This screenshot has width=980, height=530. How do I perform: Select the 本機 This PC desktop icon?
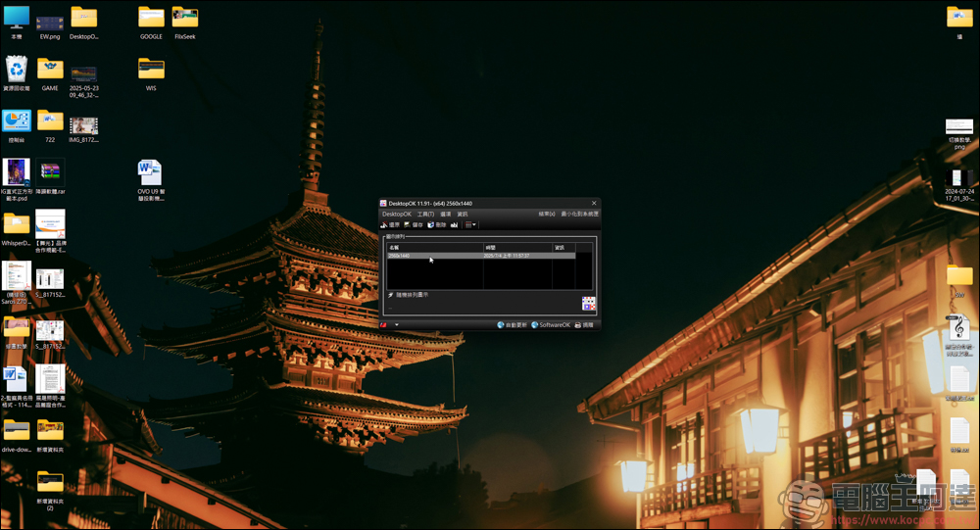17,23
